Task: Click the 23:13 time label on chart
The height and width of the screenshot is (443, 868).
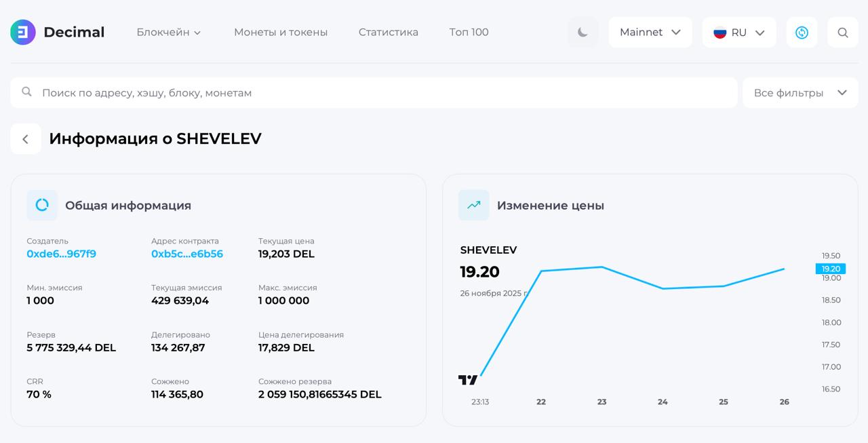Action: [480, 402]
